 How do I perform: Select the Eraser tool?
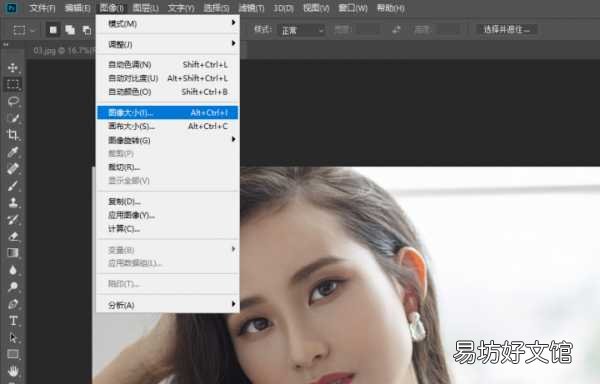(13, 236)
